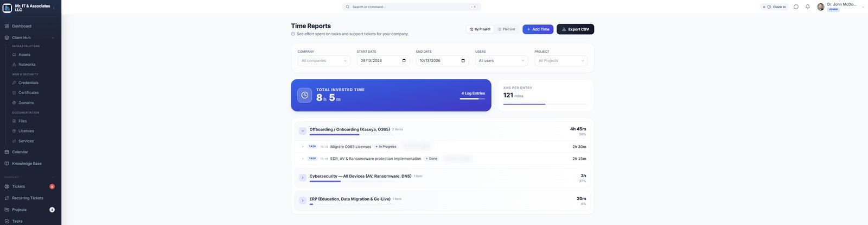This screenshot has height=225, width=868.
Task: Expand the Migrate O365 Licenses task row
Action: click(x=303, y=147)
